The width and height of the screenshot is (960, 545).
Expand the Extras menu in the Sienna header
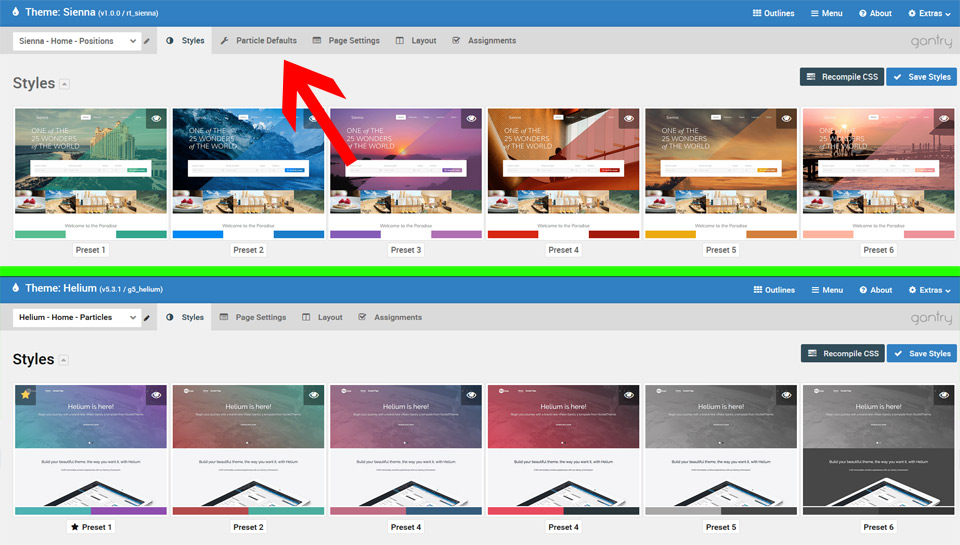coord(929,13)
